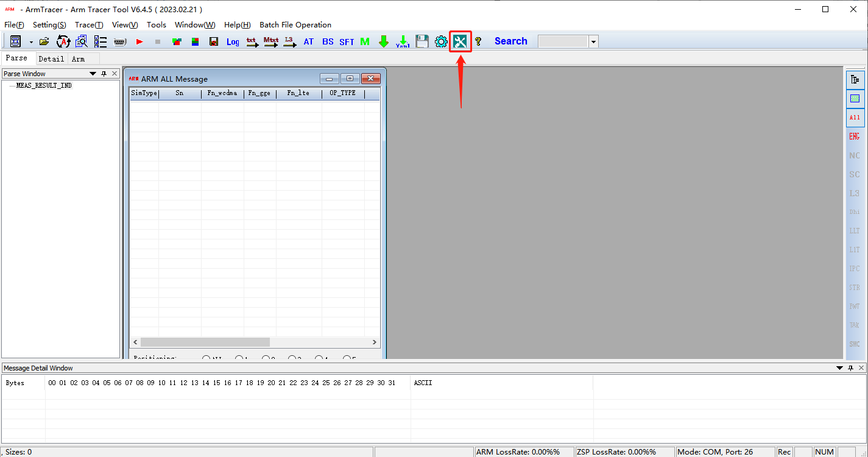Click the green download arrow icon
Image resolution: width=868 pixels, height=457 pixels.
383,41
